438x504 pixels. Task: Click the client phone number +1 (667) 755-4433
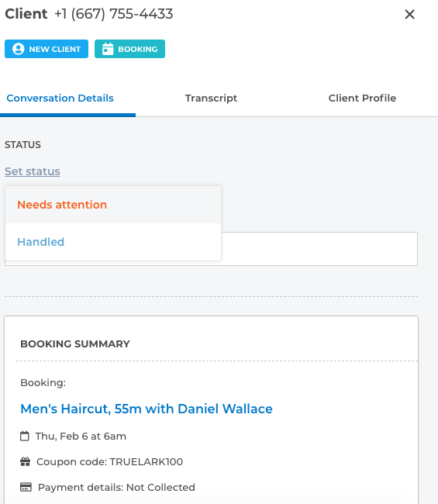pyautogui.click(x=114, y=14)
